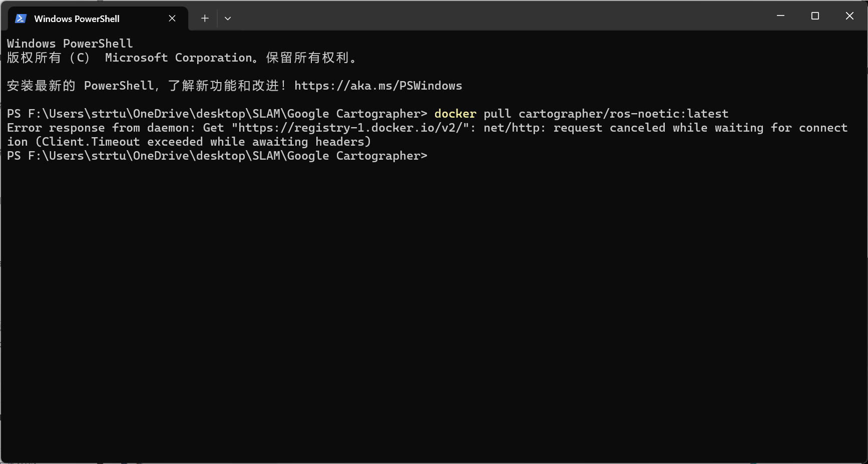
Task: Click the Microsoft Corporation copyright line
Action: 183,58
